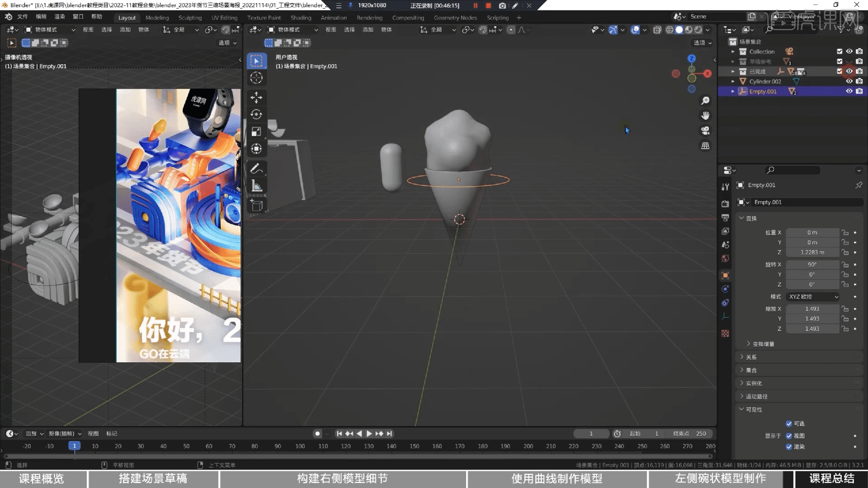
Task: Open the 回放 timeline popover
Action: [x=34, y=434]
